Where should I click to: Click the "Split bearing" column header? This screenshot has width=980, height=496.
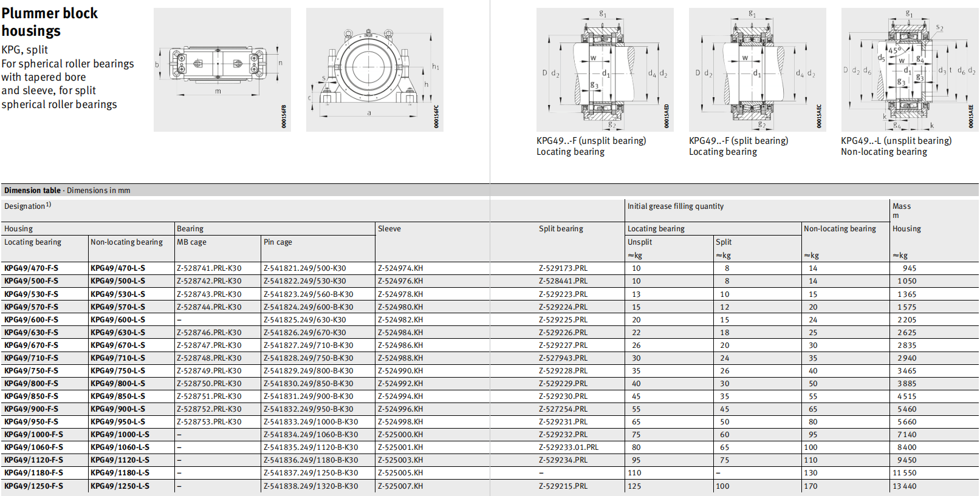tap(561, 229)
